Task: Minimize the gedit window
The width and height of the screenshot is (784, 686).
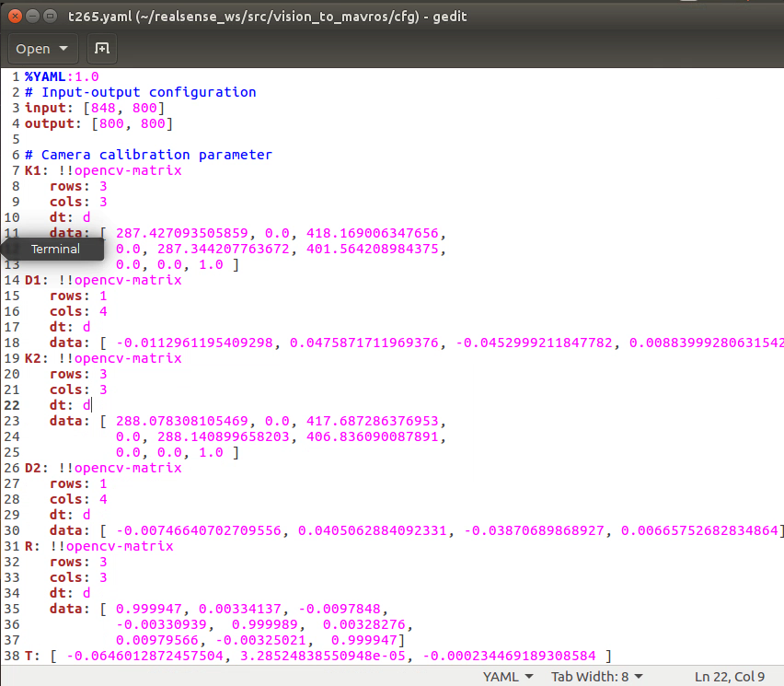Action: pos(32,16)
